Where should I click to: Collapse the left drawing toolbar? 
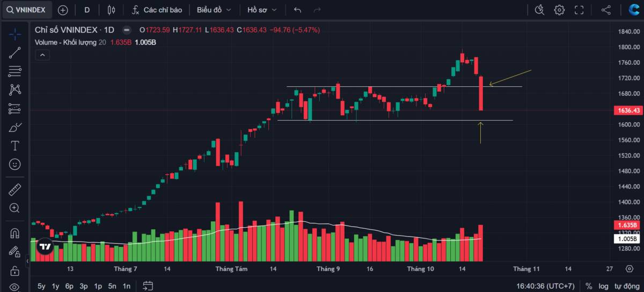pos(27,261)
